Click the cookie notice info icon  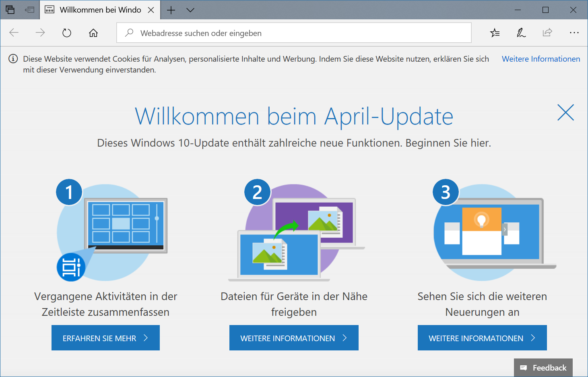pos(13,59)
